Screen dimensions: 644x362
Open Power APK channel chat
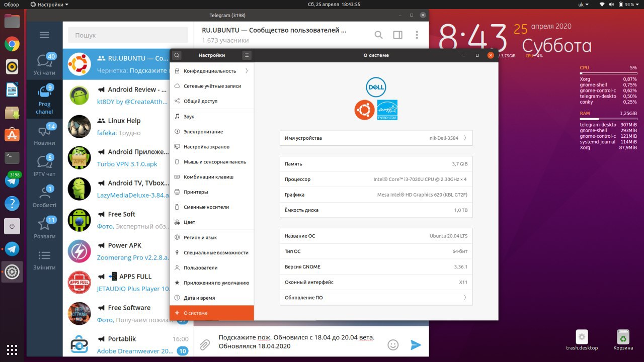coord(116,251)
